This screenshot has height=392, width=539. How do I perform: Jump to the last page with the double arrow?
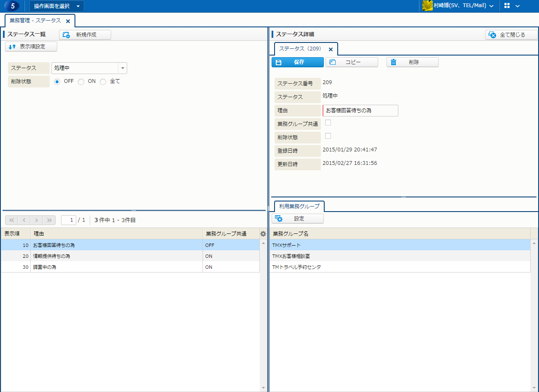[49, 220]
